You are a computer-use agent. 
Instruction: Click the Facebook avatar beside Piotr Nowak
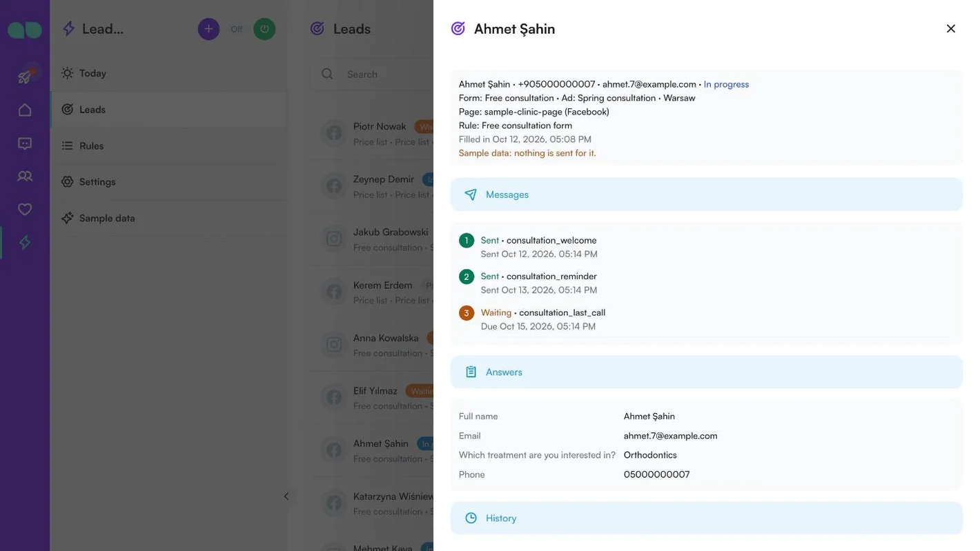(334, 133)
